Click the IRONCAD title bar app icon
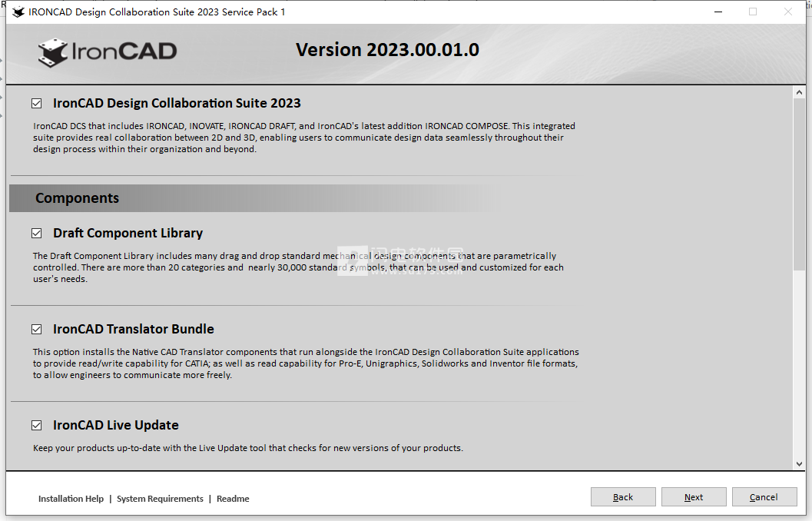 18,12
